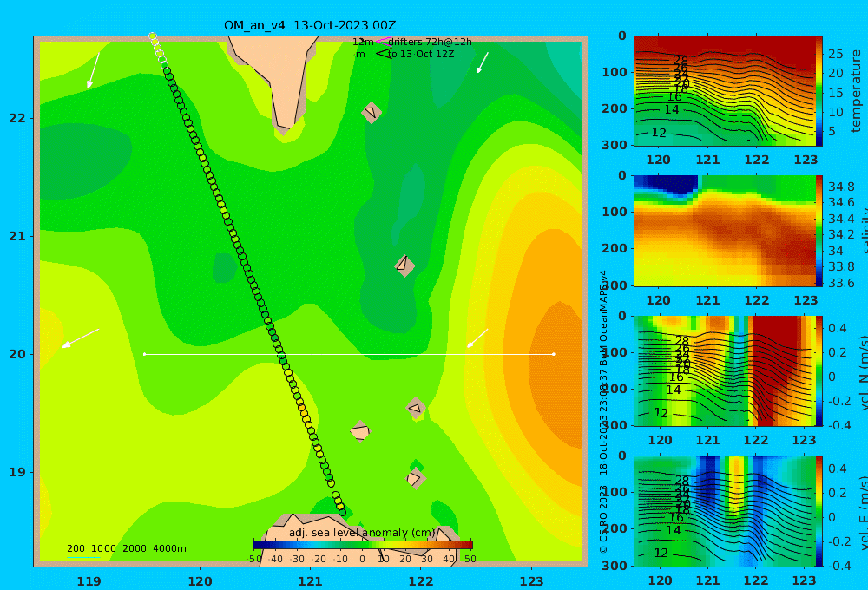
Task: Click contour label 12 in temperature panel
Action: pyautogui.click(x=659, y=132)
